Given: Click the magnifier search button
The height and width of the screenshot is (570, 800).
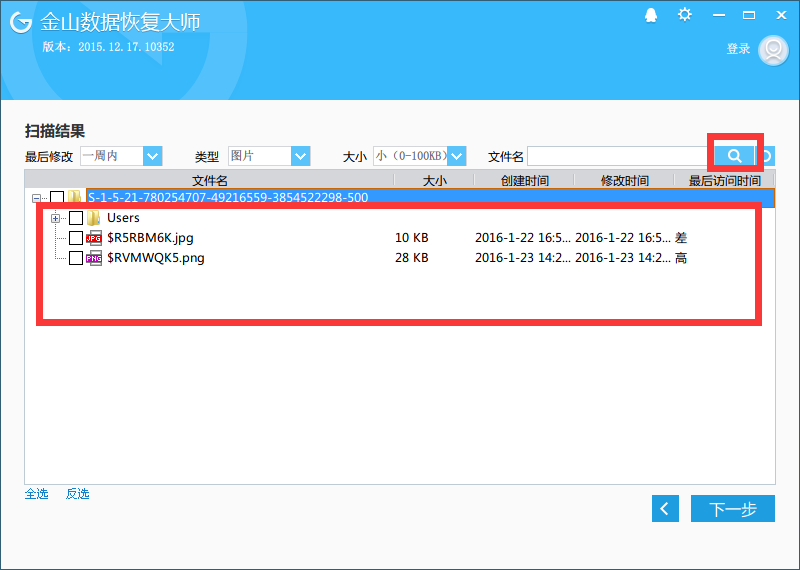Looking at the screenshot, I should coord(734,156).
